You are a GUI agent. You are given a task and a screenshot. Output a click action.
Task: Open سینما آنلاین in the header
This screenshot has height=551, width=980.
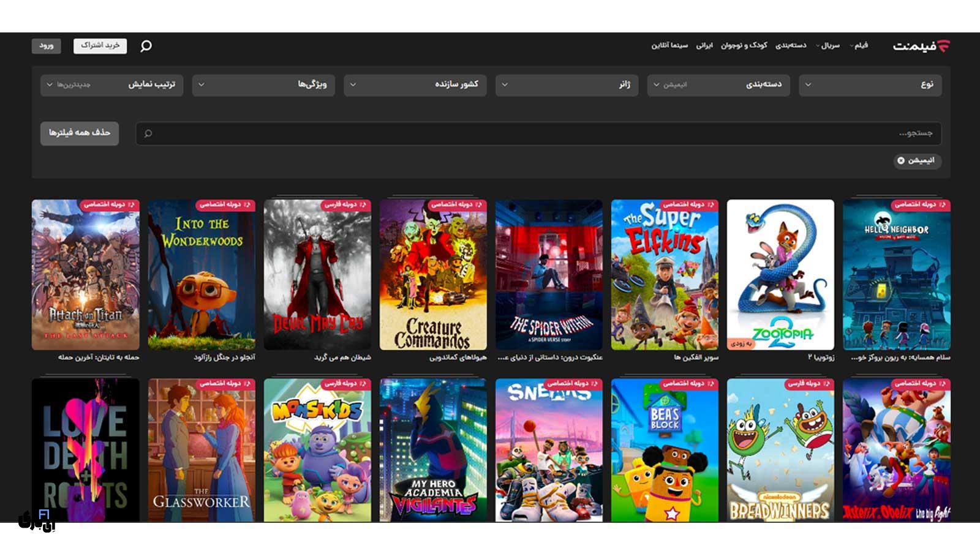tap(669, 45)
